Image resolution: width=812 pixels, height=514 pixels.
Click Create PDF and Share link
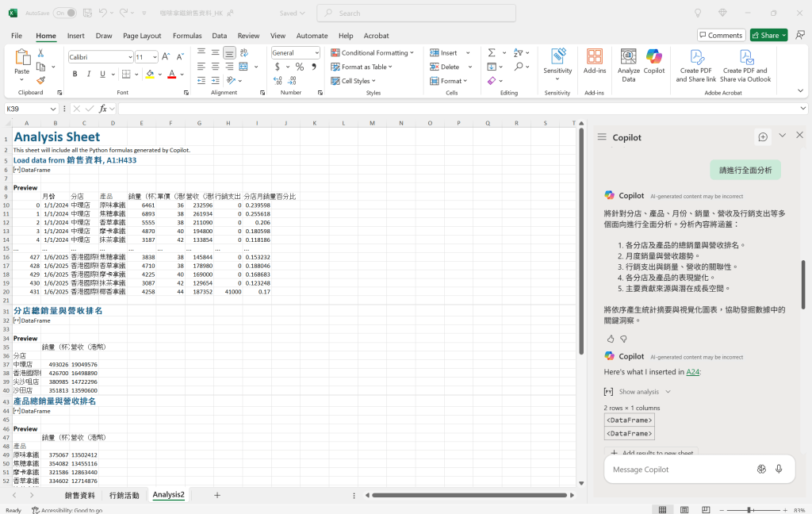point(696,65)
